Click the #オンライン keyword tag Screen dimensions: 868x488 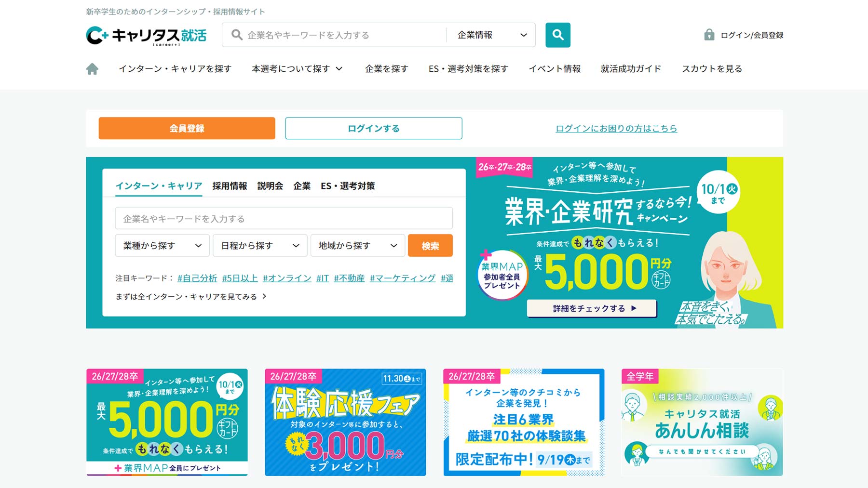(x=287, y=278)
